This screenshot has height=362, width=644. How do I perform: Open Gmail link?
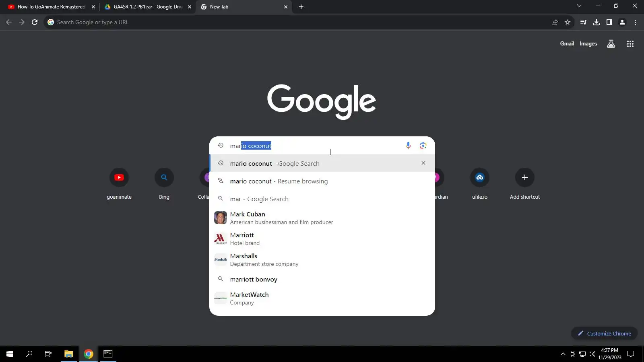567,43
